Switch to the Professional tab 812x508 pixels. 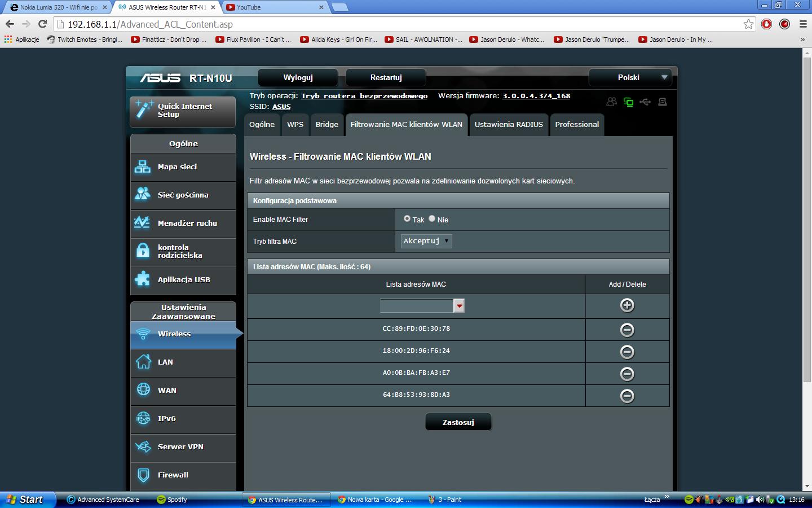point(577,125)
